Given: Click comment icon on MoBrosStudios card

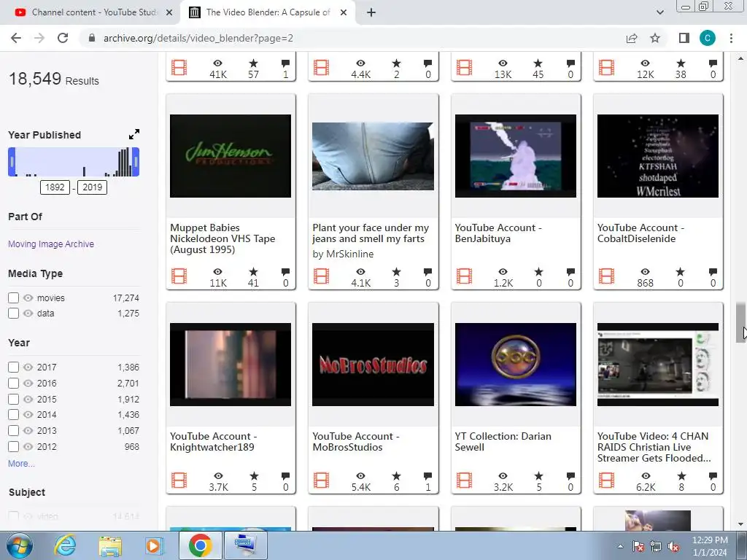Looking at the screenshot, I should tap(427, 475).
